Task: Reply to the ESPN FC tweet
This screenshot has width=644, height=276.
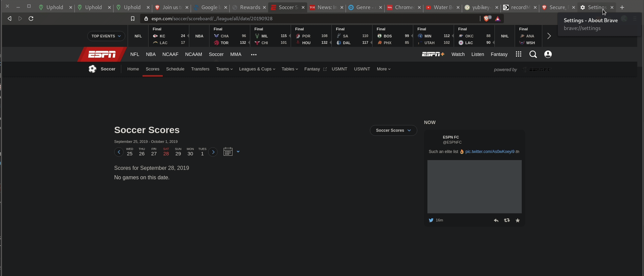Action: coord(496,220)
